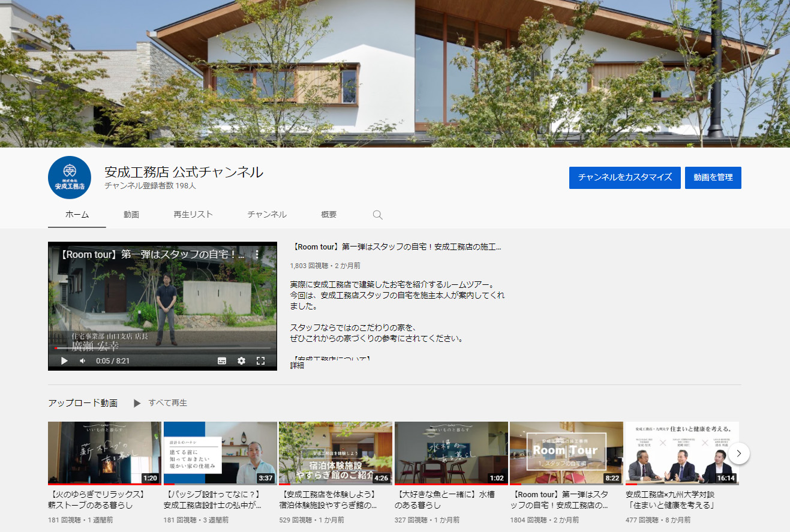
Task: Click the channel banner house image
Action: click(x=395, y=73)
